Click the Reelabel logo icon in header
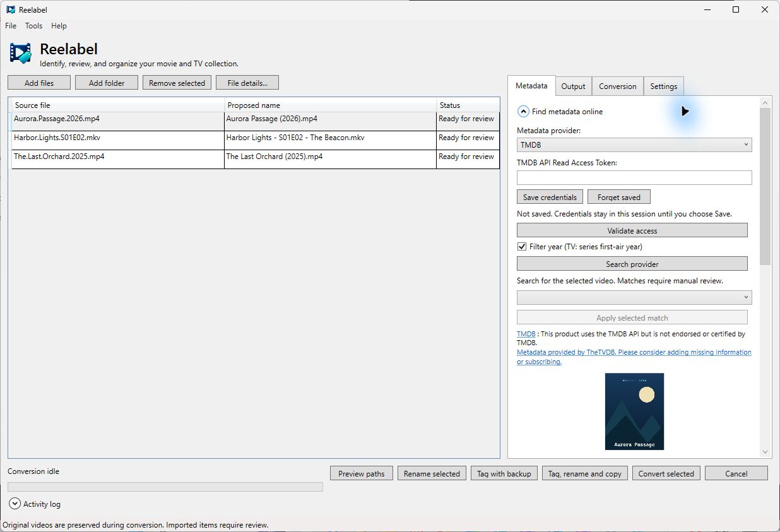This screenshot has height=532, width=780. [x=20, y=54]
